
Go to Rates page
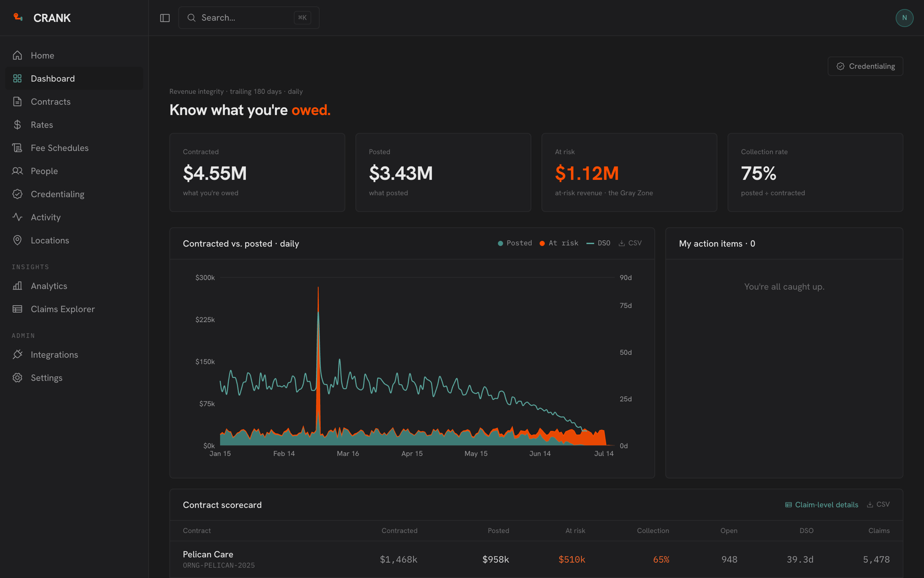(x=74, y=125)
